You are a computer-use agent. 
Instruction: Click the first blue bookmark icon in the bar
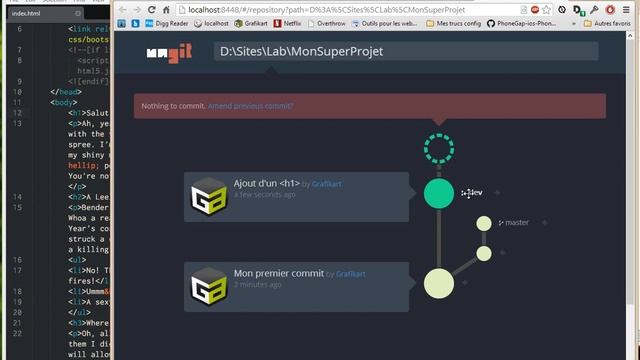click(x=122, y=24)
